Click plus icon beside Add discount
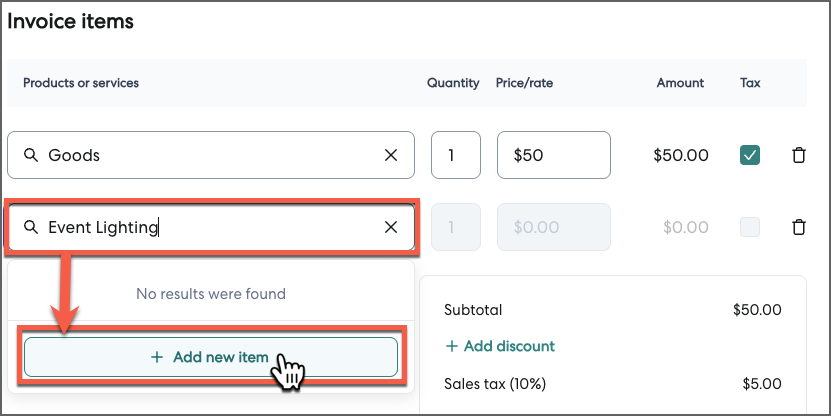This screenshot has width=831, height=416. [452, 346]
